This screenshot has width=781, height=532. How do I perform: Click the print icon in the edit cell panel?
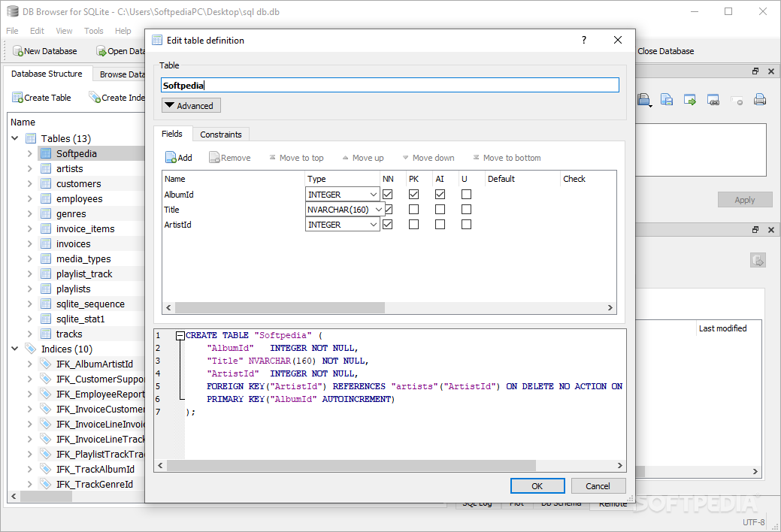(760, 100)
